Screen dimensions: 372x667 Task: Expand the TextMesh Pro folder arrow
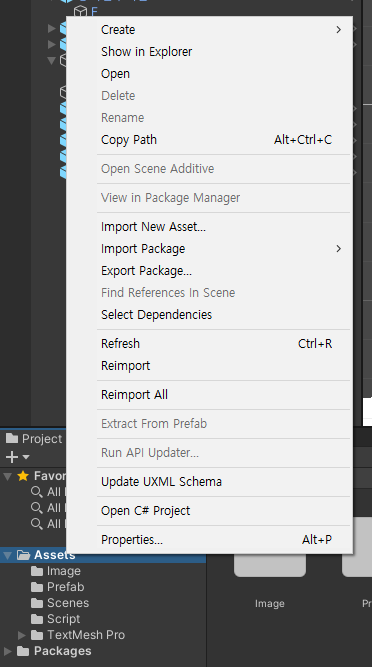coord(22,635)
